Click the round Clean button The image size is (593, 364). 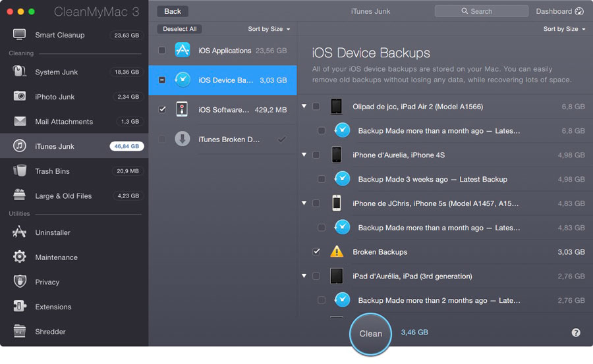pyautogui.click(x=370, y=334)
